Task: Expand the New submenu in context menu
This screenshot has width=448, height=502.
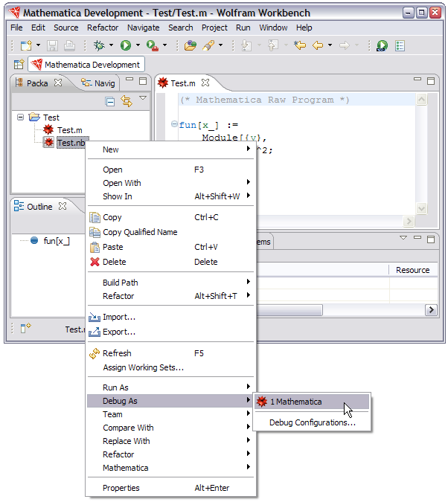Action: pos(170,149)
